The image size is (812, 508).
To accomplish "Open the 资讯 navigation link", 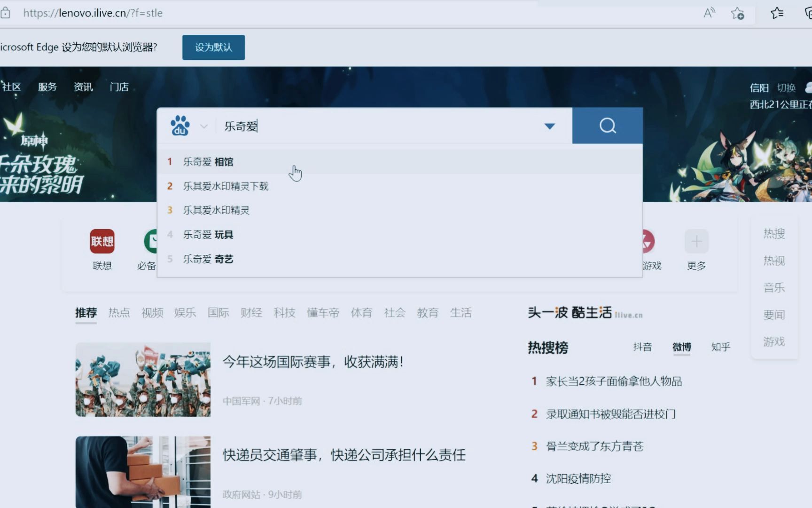I will coord(83,87).
